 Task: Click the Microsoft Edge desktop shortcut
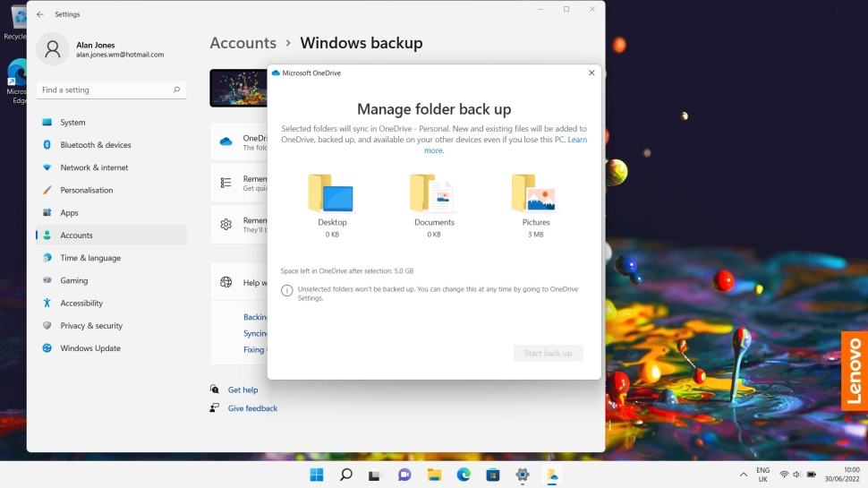[x=17, y=81]
